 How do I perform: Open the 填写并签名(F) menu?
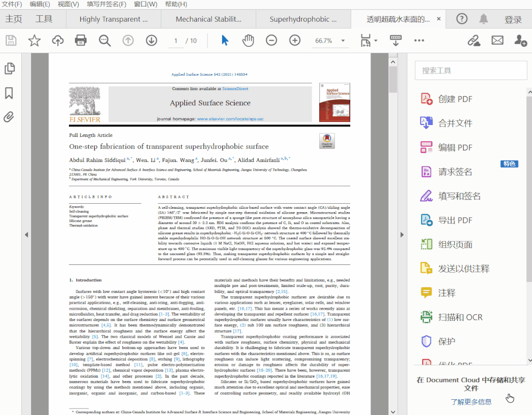tap(106, 4)
